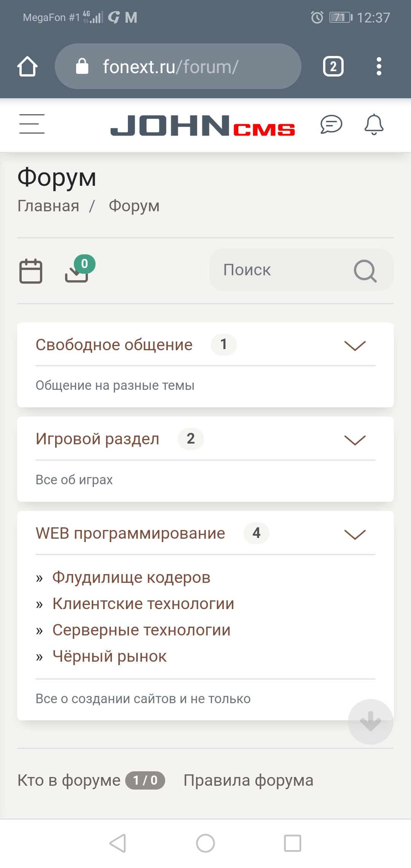Tap the scroll-down arrow floating button
The image size is (411, 868).
[370, 721]
